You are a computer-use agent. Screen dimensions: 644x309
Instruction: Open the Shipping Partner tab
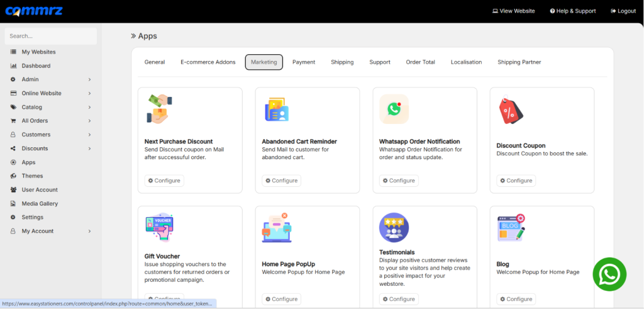click(519, 62)
